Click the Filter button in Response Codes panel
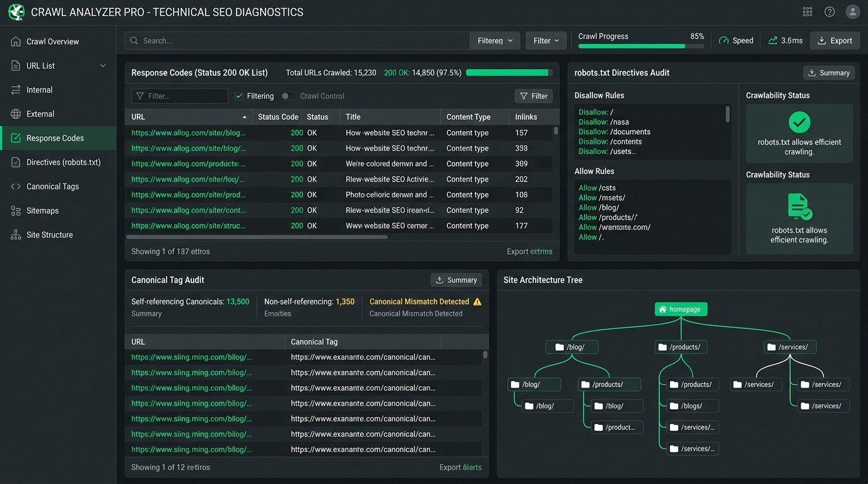Viewport: 868px width, 484px height. pos(534,96)
